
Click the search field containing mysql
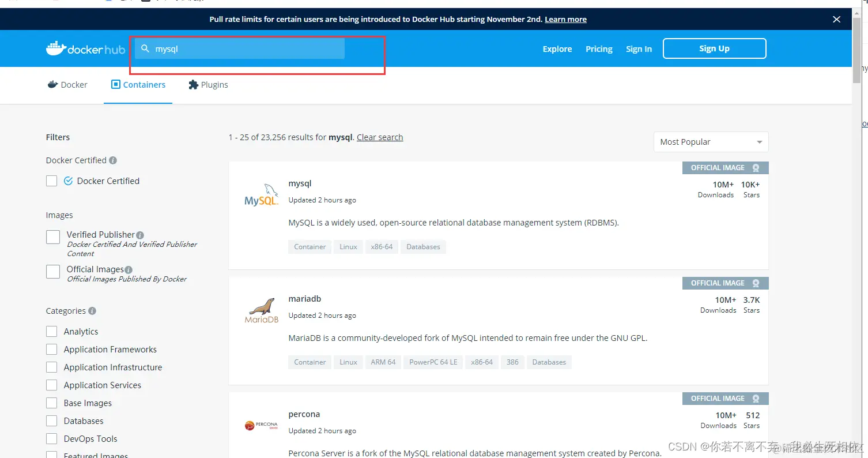[240, 48]
